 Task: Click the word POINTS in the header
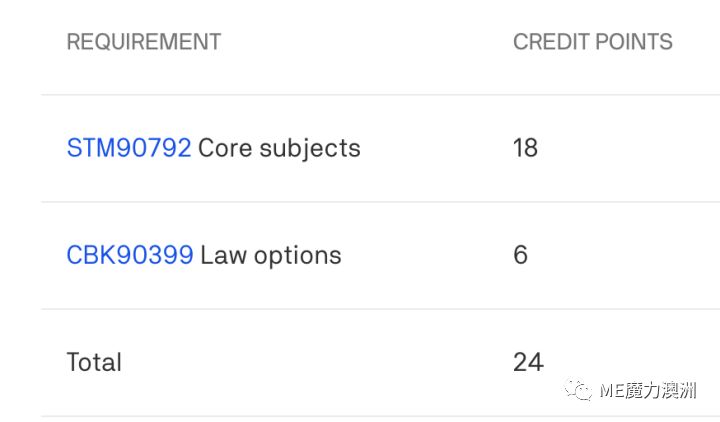tap(634, 42)
